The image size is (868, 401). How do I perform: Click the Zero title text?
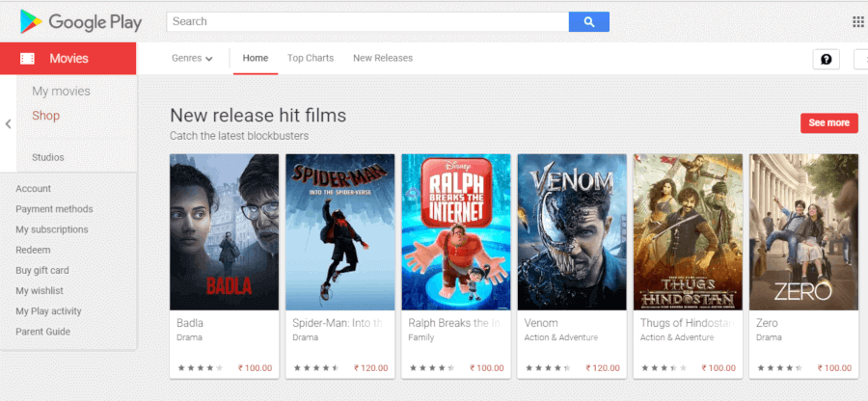click(767, 323)
